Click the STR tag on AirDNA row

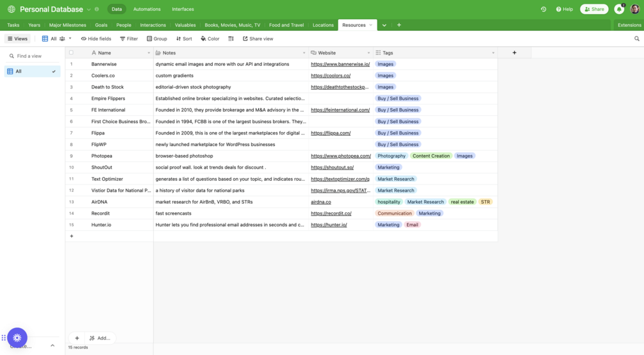[x=485, y=202]
